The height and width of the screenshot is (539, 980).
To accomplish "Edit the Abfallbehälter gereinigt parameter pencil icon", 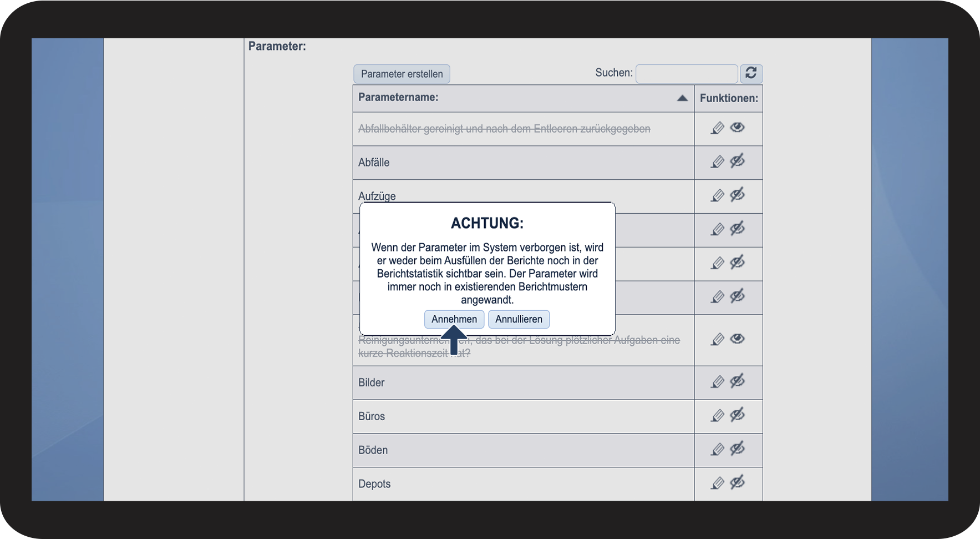I will tap(718, 128).
